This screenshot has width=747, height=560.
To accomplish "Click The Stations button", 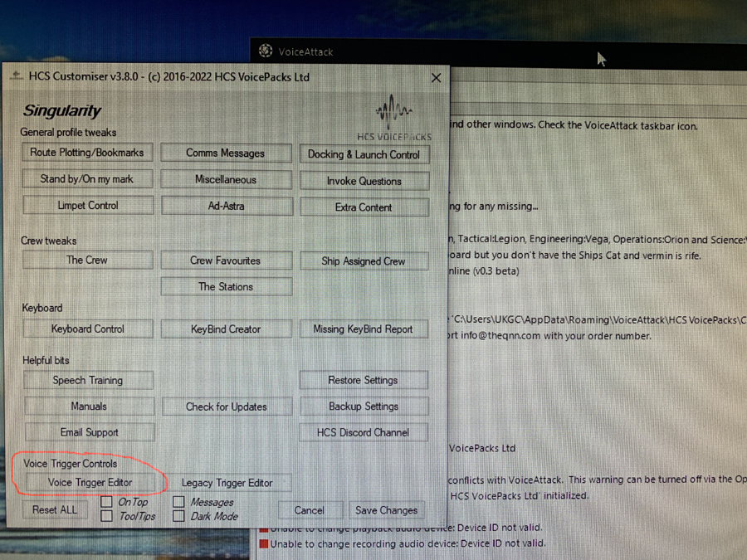I will pyautogui.click(x=227, y=287).
